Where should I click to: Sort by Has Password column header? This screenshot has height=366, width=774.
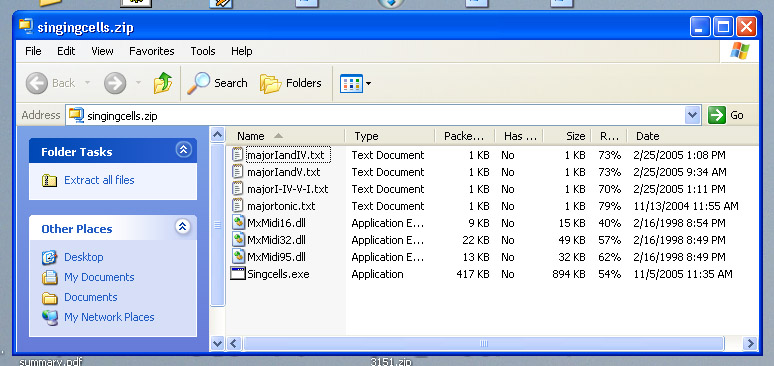(518, 136)
